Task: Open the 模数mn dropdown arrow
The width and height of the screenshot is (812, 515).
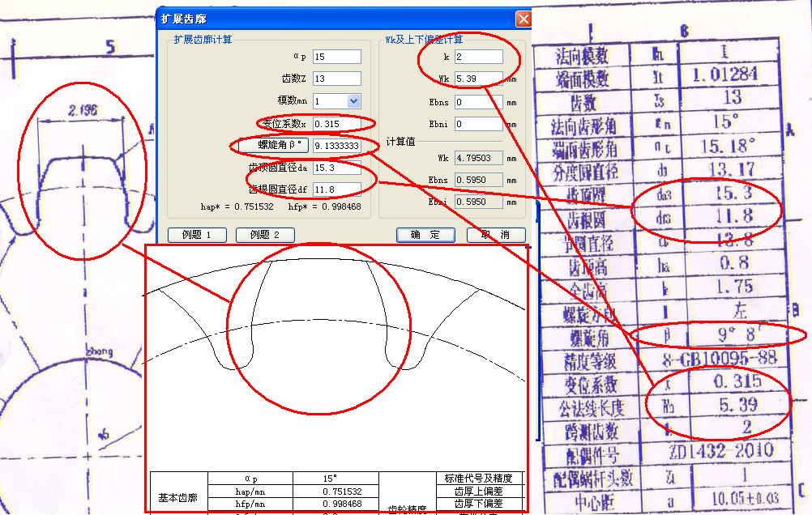Action: coord(353,101)
